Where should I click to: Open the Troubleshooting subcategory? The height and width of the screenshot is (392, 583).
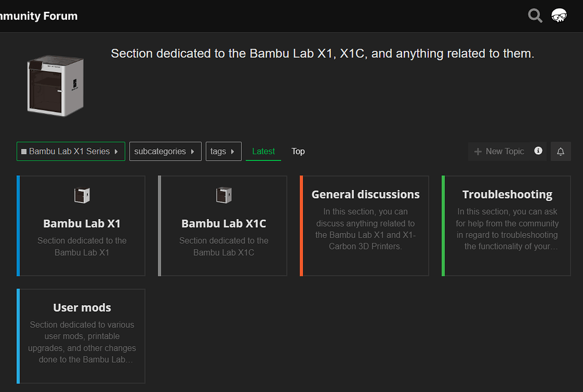508,194
